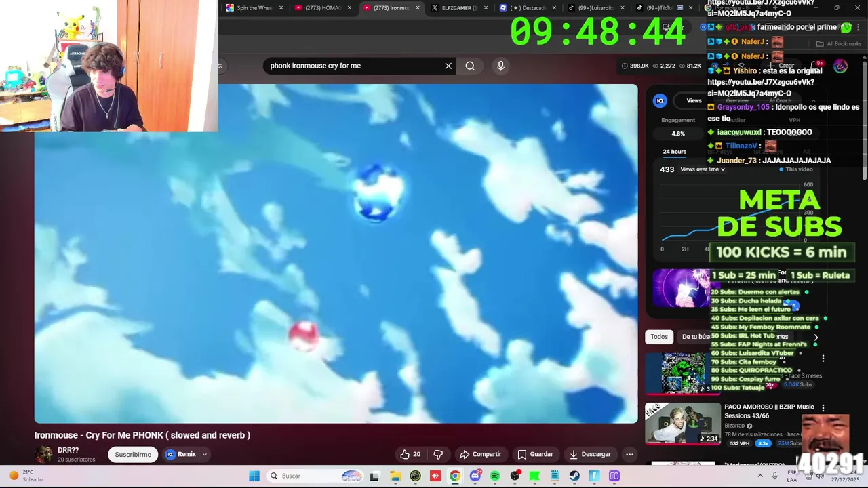
Task: Open the green comic recommended video thumbnail
Action: 683,373
